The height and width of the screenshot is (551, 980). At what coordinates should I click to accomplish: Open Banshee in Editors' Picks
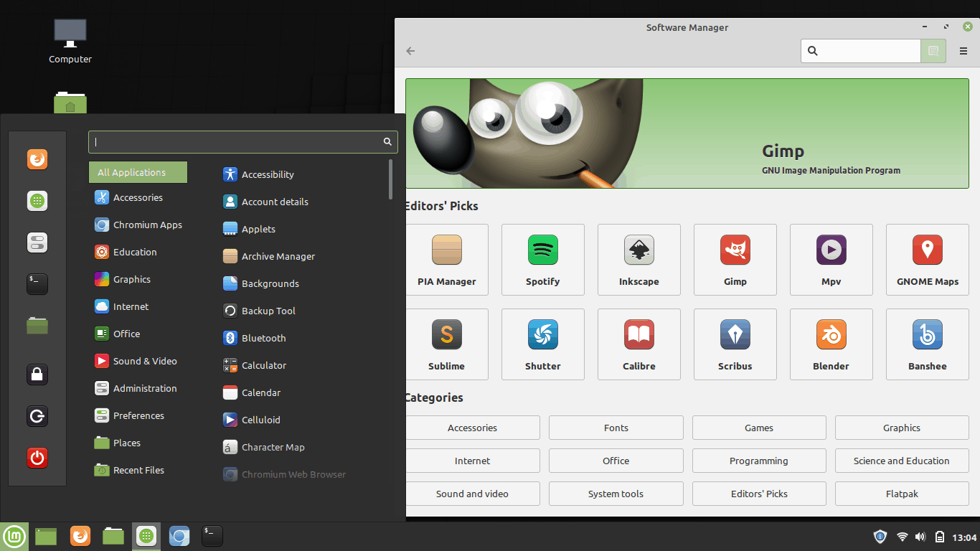[x=928, y=344]
